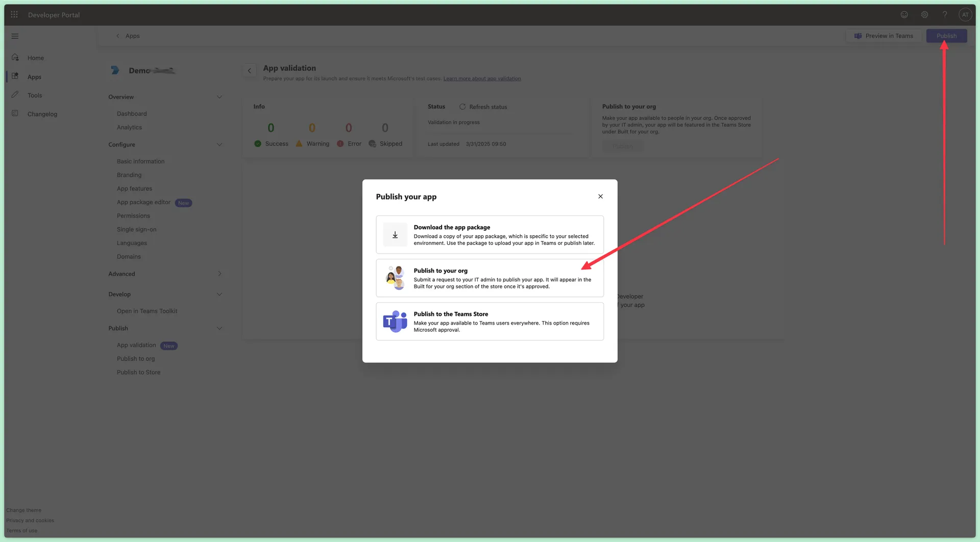This screenshot has height=542, width=980.
Task: Click the Teams logo icon in dialog
Action: pyautogui.click(x=395, y=322)
